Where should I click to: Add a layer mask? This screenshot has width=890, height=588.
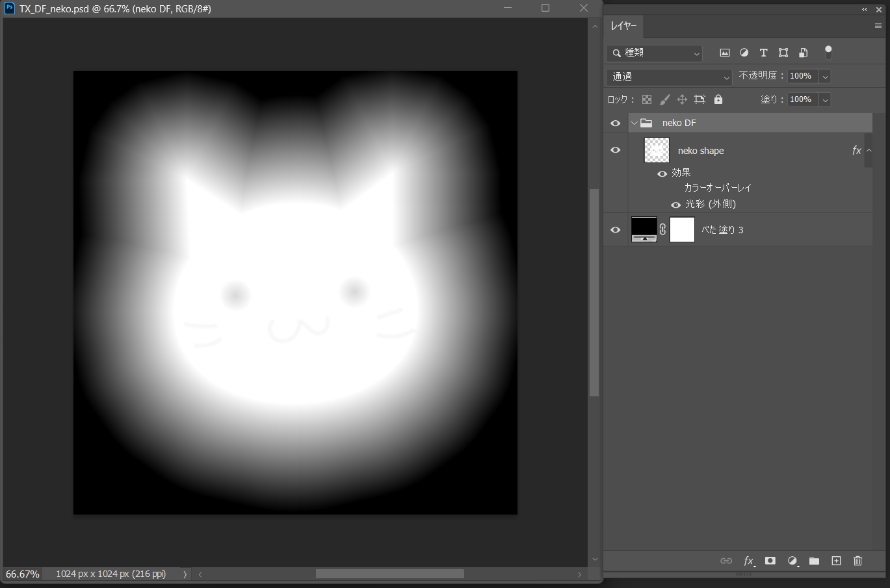click(770, 561)
